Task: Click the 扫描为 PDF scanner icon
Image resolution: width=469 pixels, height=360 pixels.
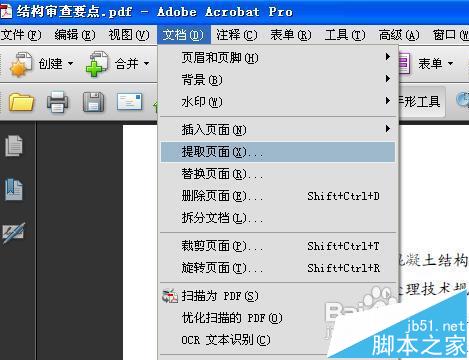Action: pyautogui.click(x=170, y=296)
